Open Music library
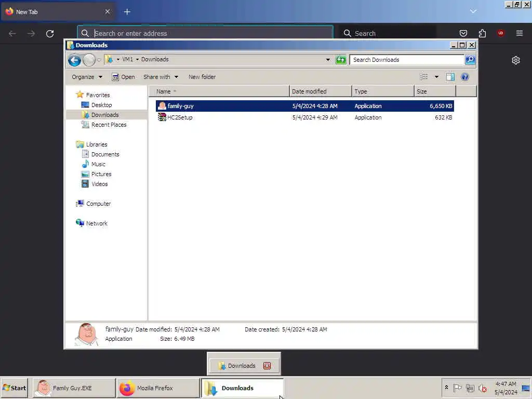 98,164
